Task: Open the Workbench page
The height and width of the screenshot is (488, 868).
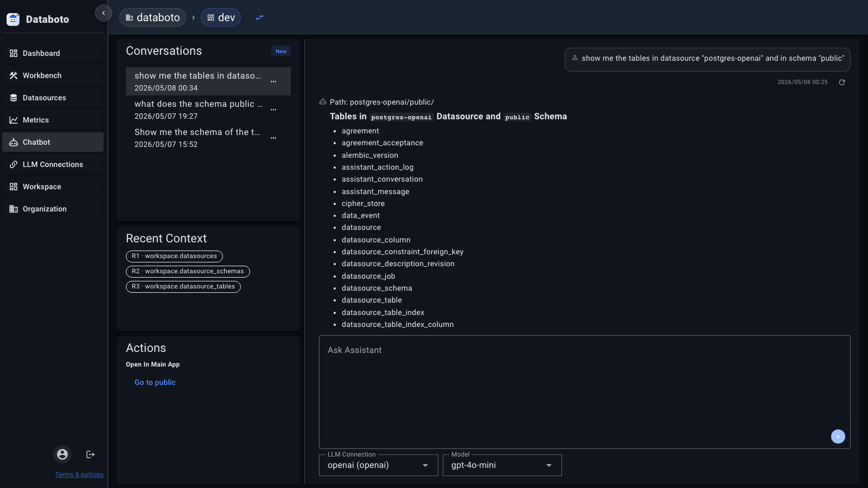Action: [x=53, y=75]
